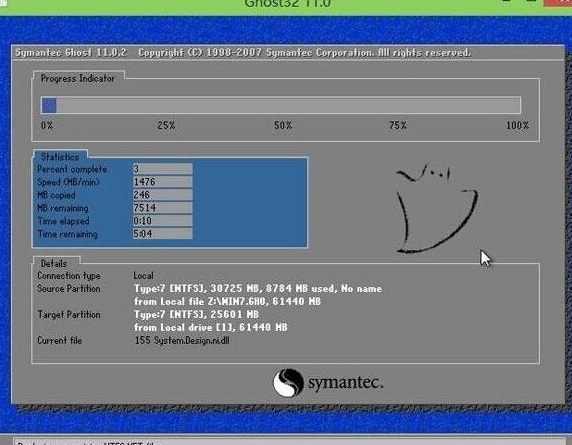The image size is (572, 445).
Task: Click the 0% progress marker label
Action: tap(47, 125)
